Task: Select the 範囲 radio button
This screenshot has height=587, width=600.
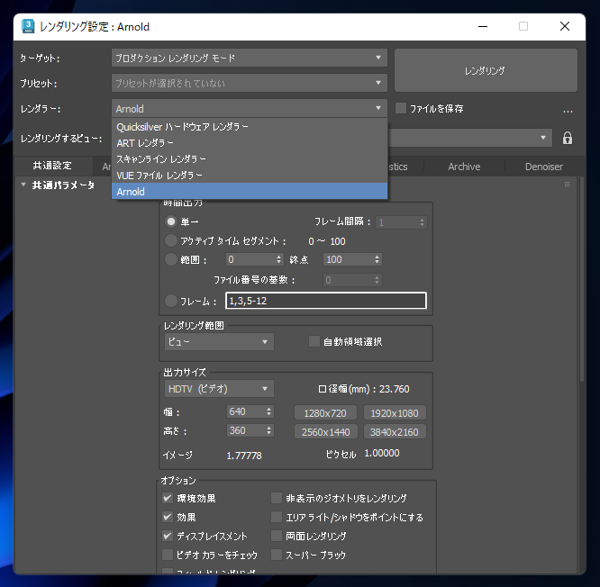Action: coord(171,259)
